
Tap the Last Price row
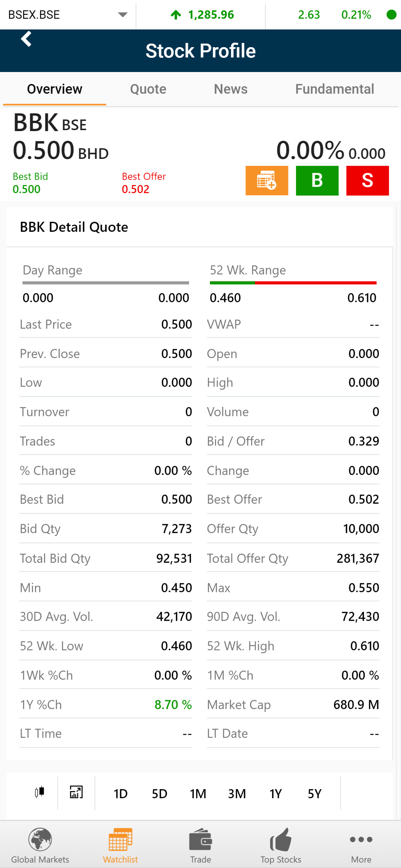[106, 324]
